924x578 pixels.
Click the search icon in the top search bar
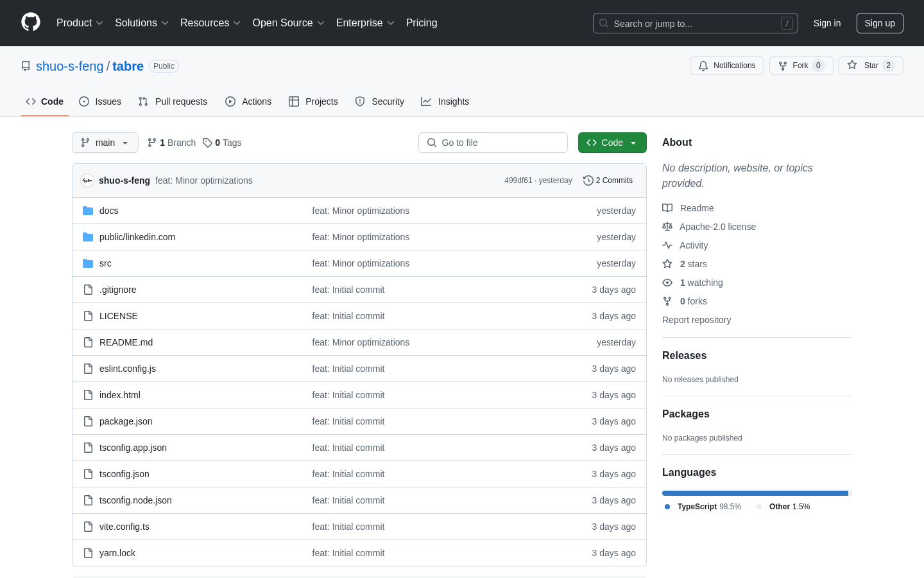pos(604,23)
